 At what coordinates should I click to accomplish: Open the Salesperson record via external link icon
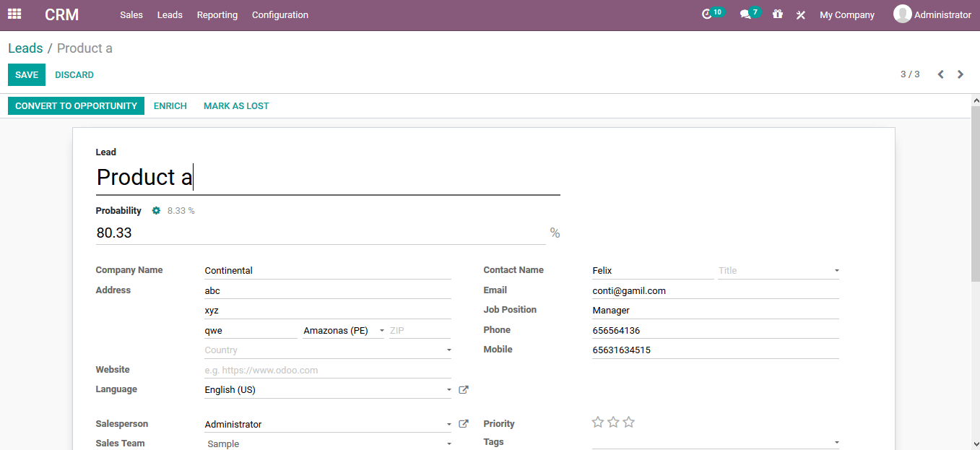[x=463, y=423]
